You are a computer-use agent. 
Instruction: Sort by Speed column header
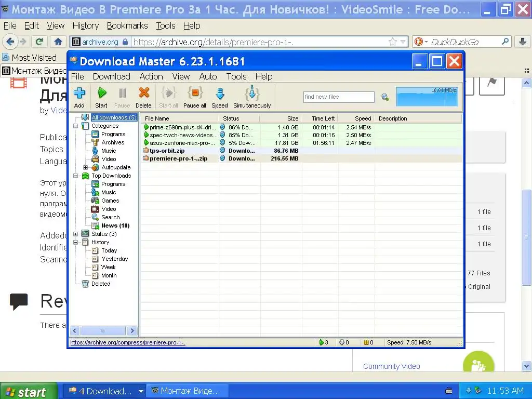(x=356, y=118)
